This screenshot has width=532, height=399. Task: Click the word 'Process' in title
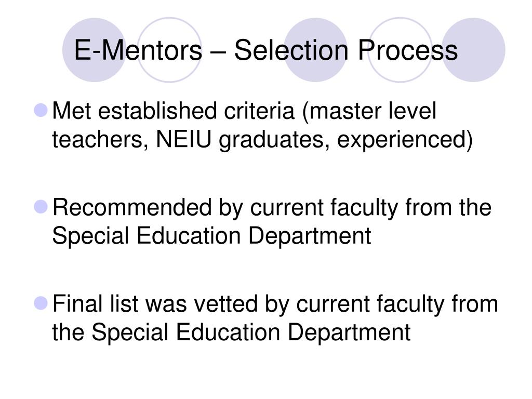[x=408, y=50]
